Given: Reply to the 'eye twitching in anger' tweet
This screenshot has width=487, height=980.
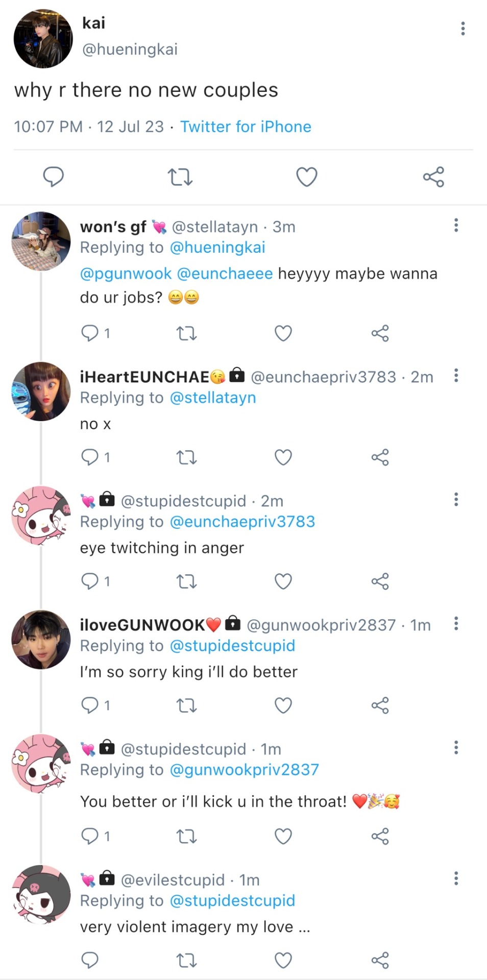Looking at the screenshot, I should tap(90, 581).
